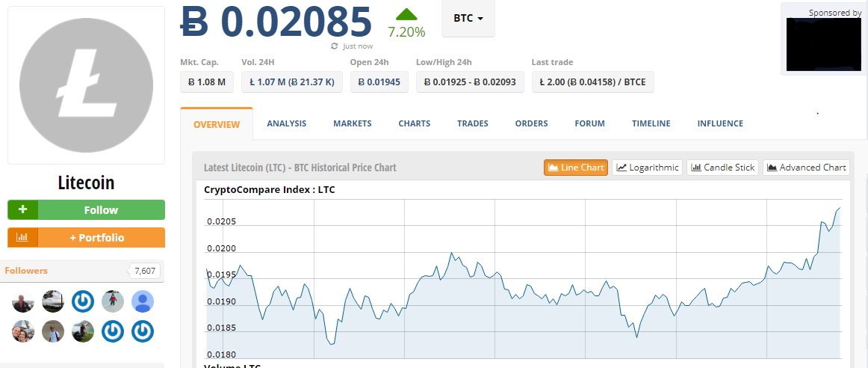The height and width of the screenshot is (368, 868).
Task: Click the bar chart icon beside Portfolio
Action: [22, 238]
